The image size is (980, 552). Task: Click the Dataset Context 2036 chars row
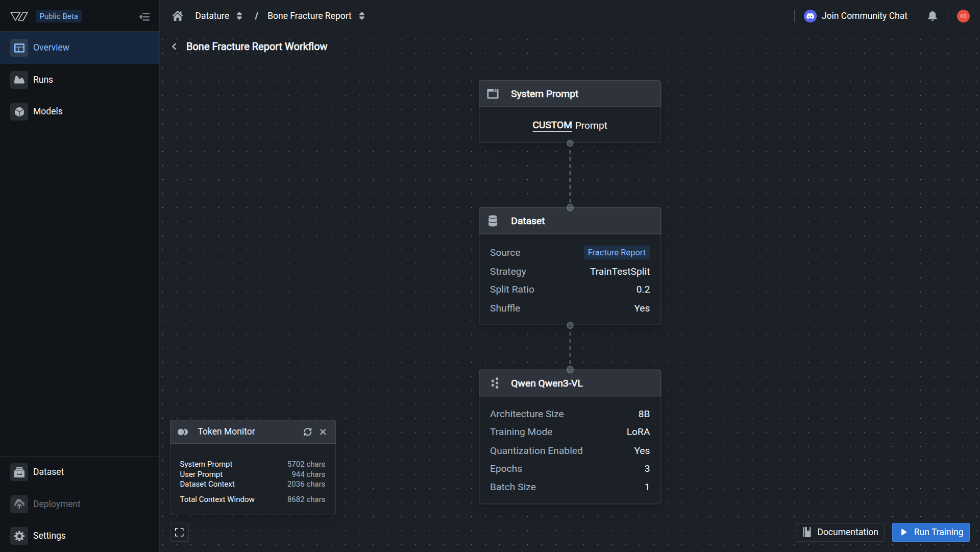click(x=252, y=484)
